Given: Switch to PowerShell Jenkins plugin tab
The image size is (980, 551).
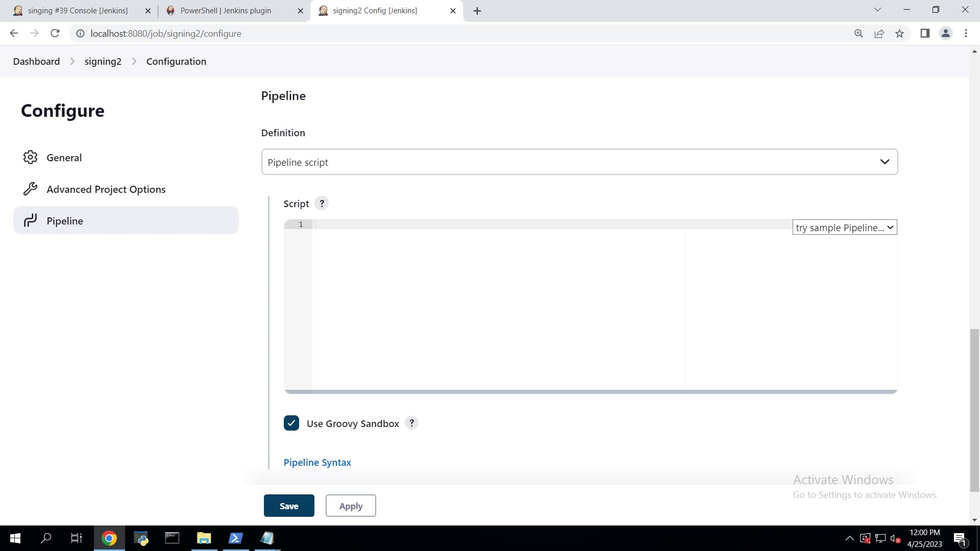Looking at the screenshot, I should coord(226,11).
